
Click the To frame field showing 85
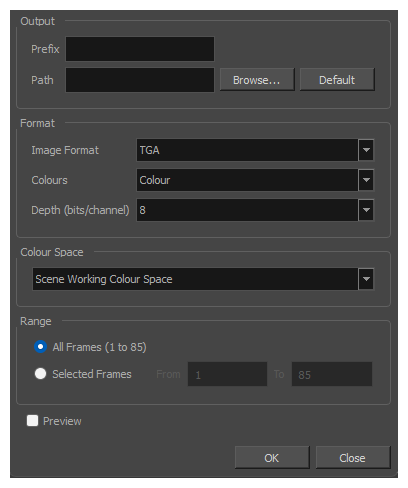coord(332,374)
